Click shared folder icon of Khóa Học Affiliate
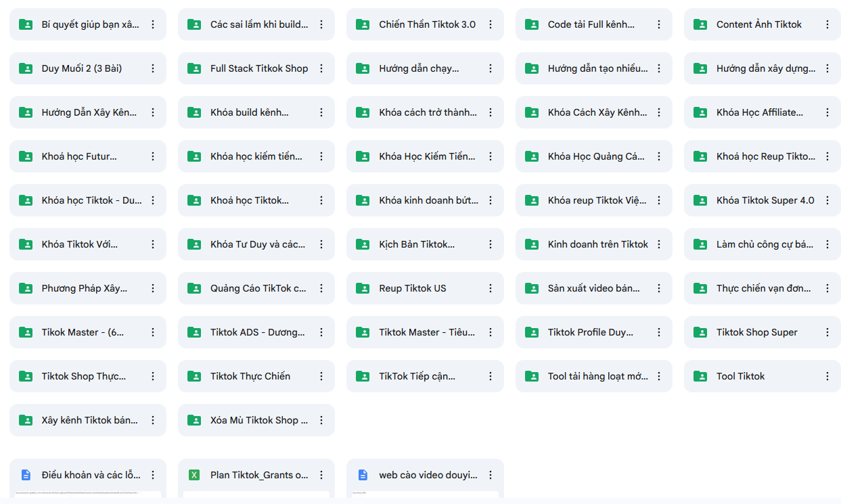Screen dimensions: 841x504 pos(700,112)
